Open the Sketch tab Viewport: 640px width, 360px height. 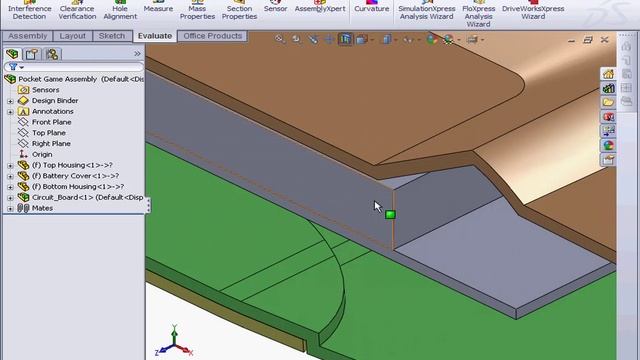click(112, 36)
